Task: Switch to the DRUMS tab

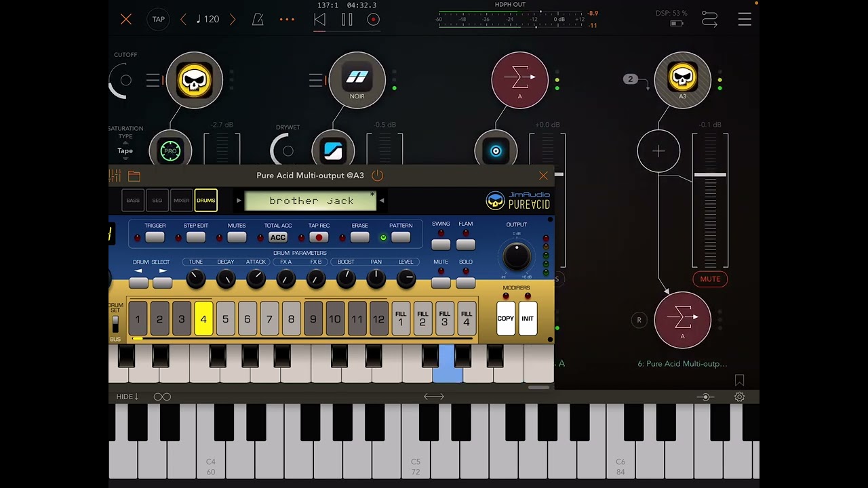Action: coord(205,201)
